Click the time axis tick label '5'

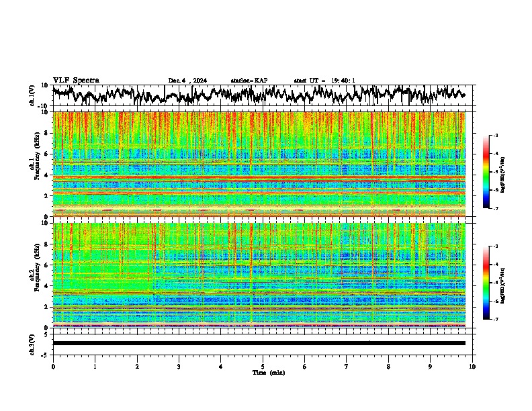point(263,367)
